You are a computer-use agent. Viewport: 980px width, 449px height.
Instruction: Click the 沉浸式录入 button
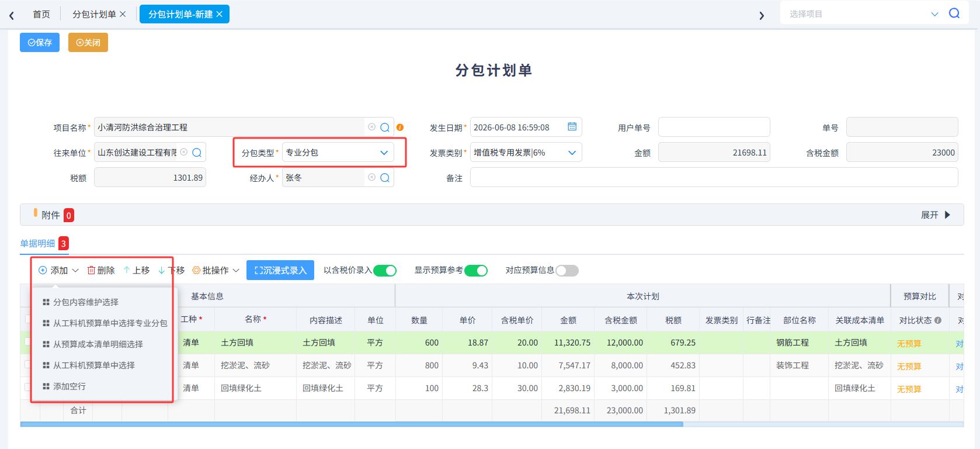point(280,270)
